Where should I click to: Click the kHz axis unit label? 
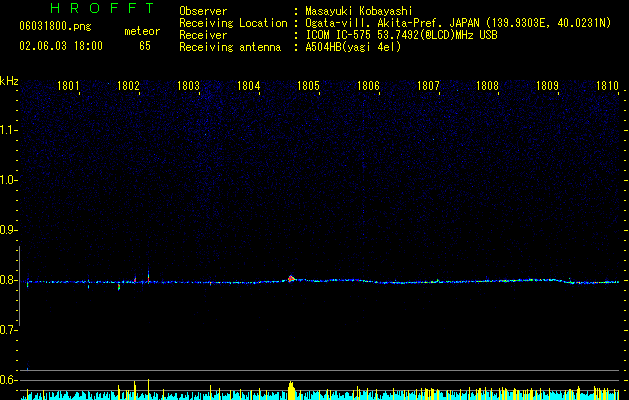click(9, 81)
